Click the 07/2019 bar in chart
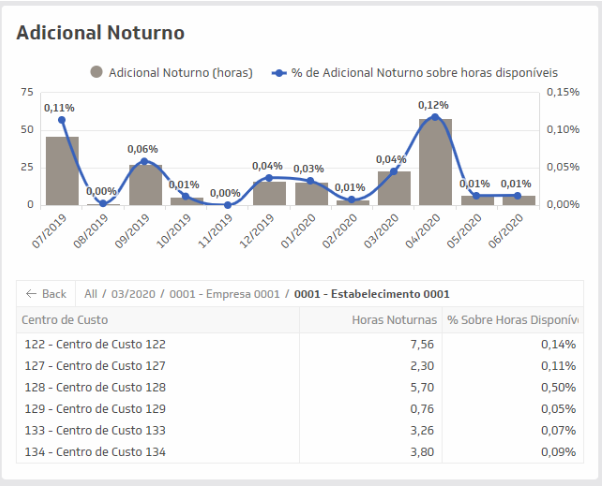This screenshot has width=605, height=487. (x=62, y=171)
